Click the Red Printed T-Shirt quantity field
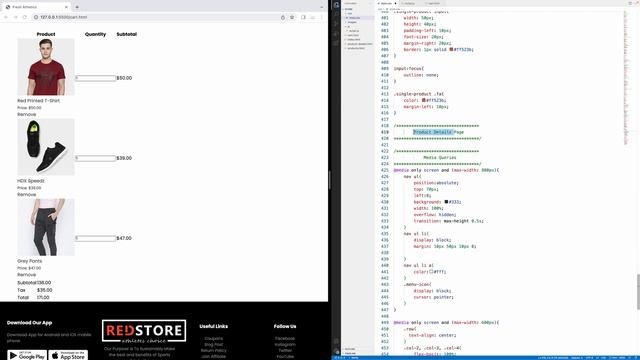The height and width of the screenshot is (360, 640). (96, 78)
